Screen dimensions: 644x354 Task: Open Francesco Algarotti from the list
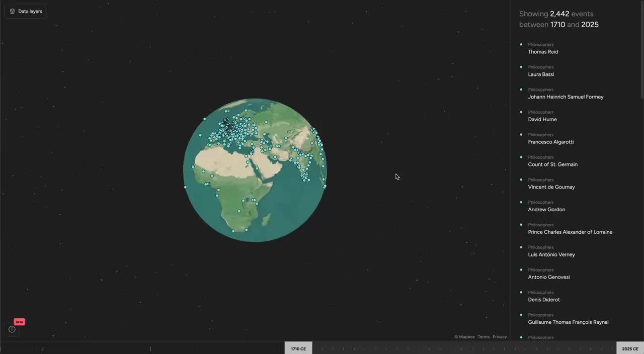(550, 142)
